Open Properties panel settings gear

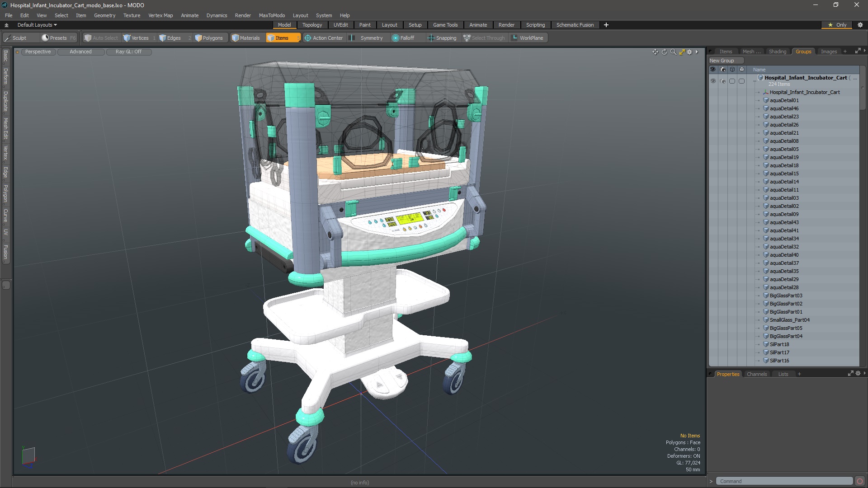tap(858, 374)
